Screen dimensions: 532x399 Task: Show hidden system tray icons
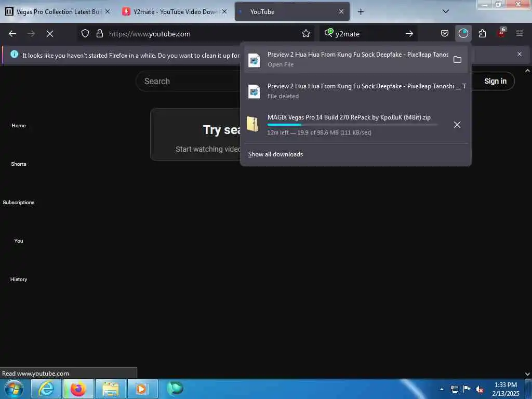click(x=442, y=390)
